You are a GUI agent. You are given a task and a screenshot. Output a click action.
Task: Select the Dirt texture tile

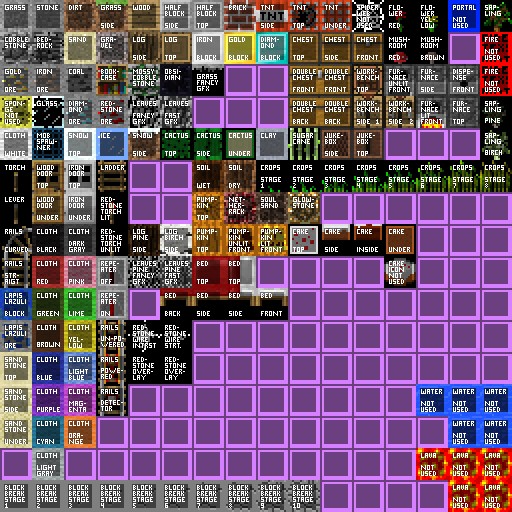(x=80, y=16)
